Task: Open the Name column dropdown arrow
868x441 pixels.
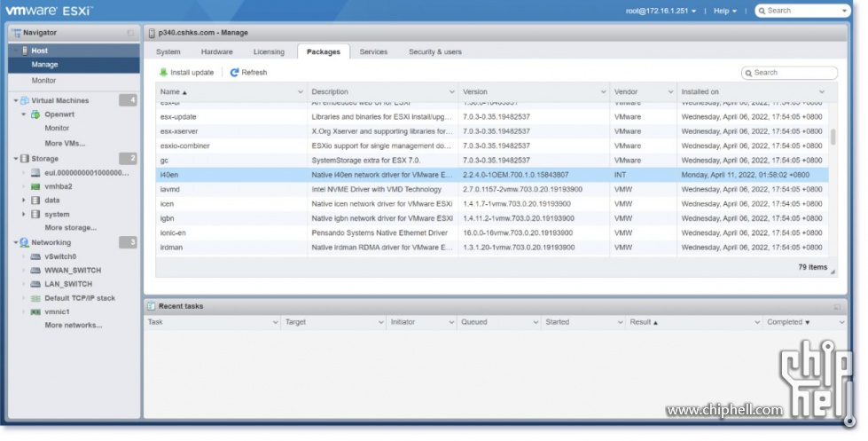Action: tap(300, 92)
